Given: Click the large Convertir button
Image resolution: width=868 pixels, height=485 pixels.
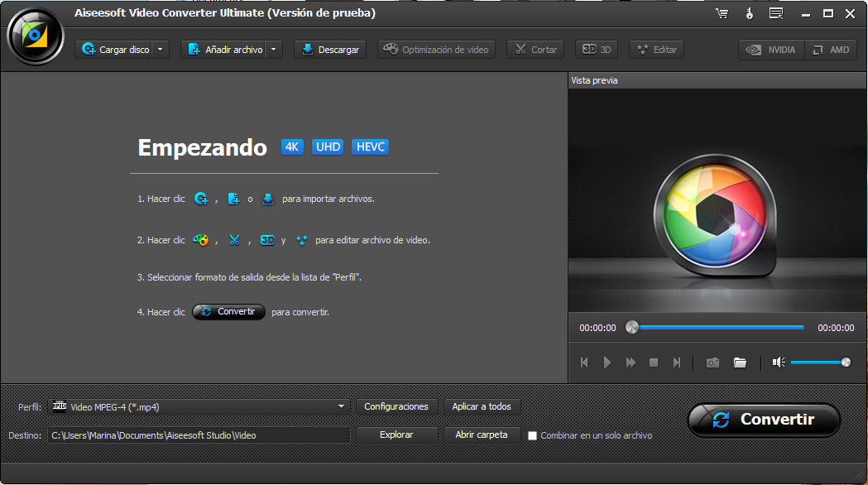Looking at the screenshot, I should point(764,420).
